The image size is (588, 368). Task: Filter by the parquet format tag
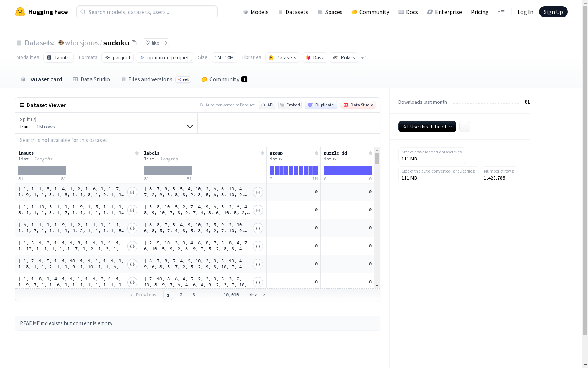click(118, 57)
